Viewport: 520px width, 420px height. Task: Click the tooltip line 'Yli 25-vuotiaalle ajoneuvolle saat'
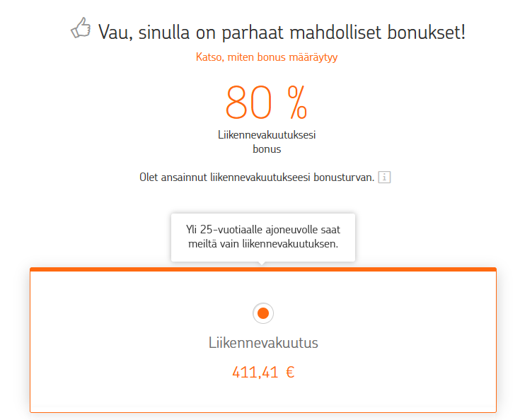point(262,229)
